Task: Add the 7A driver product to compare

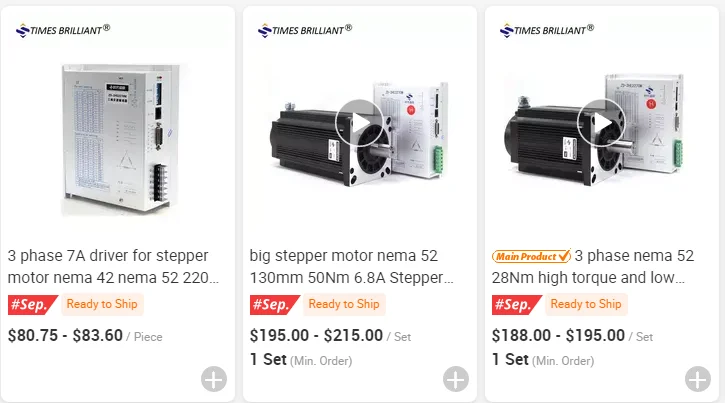Action: 213,379
